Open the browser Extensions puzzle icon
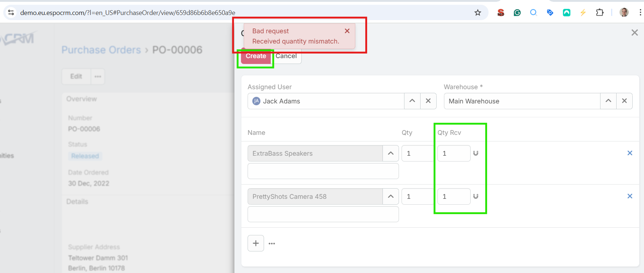The height and width of the screenshot is (273, 644). tap(599, 13)
